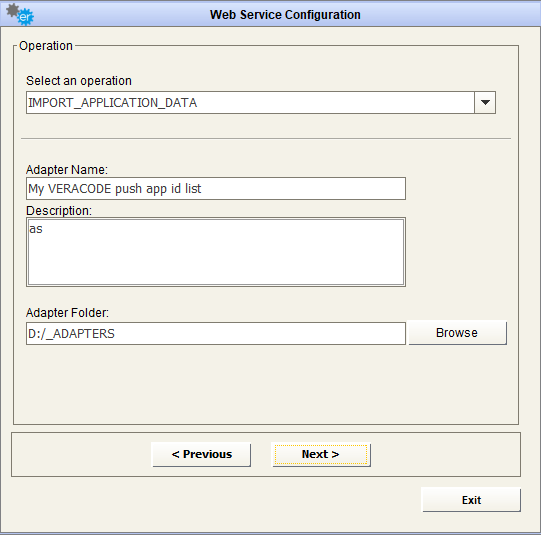Click the Browse button
Image resolution: width=541 pixels, height=535 pixels.
point(458,333)
